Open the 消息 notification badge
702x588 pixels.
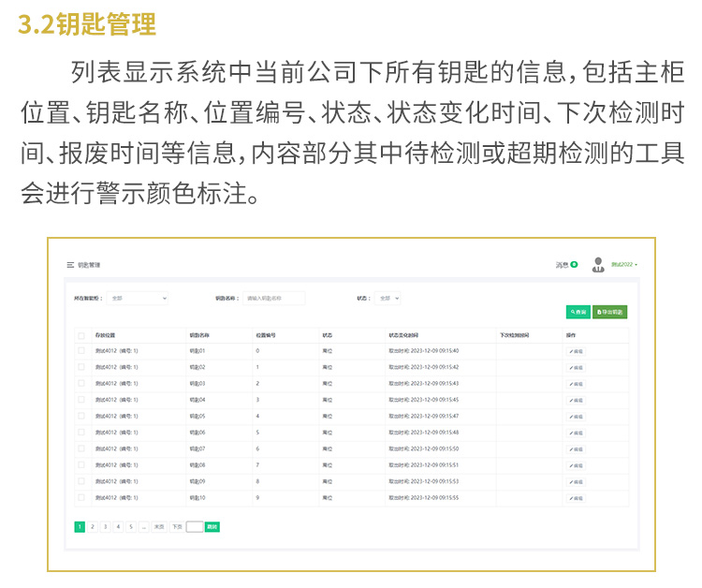pos(574,265)
